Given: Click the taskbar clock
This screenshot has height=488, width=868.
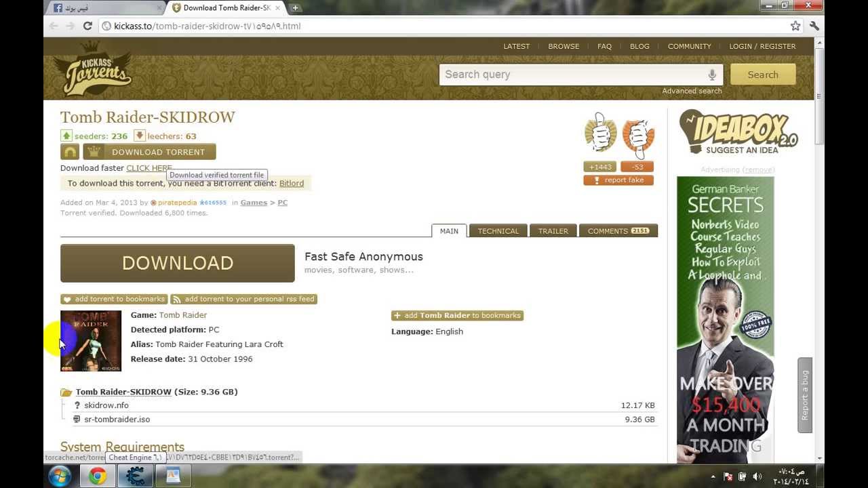Looking at the screenshot, I should [x=791, y=476].
